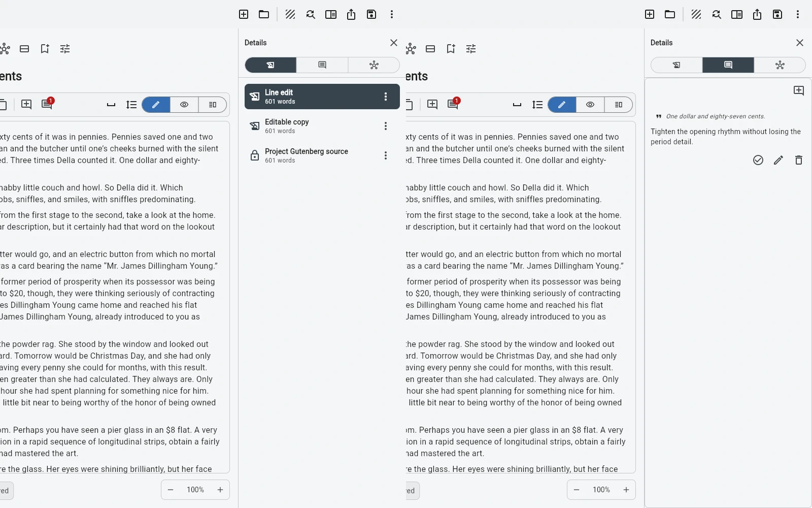Switch to graph tab in right Details panel
Viewport: 812px width, 508px height.
[780, 65]
